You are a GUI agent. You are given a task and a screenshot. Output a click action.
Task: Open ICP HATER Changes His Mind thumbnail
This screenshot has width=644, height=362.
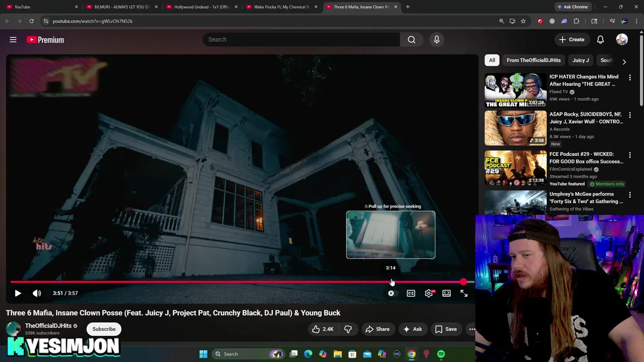[515, 90]
